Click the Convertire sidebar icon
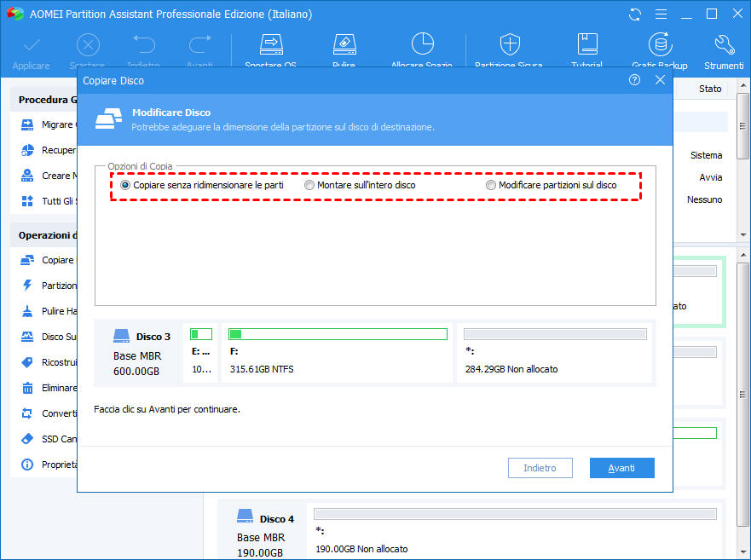 point(27,413)
